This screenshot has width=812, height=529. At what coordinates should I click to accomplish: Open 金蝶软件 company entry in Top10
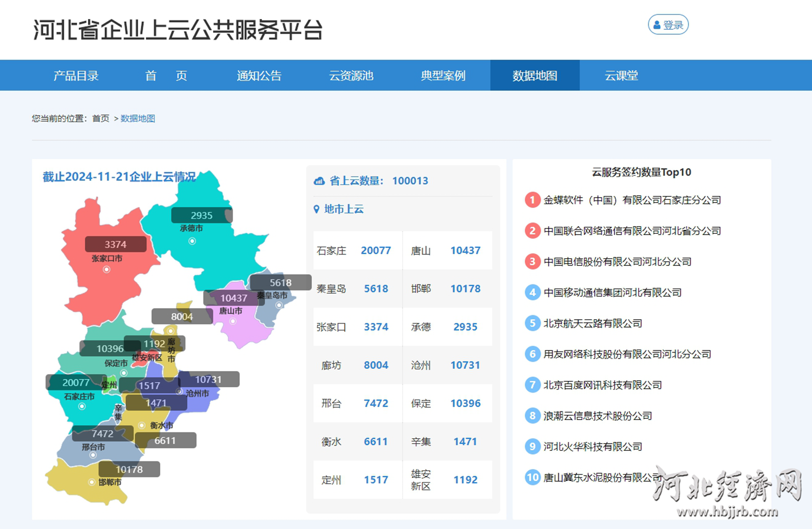click(x=632, y=200)
